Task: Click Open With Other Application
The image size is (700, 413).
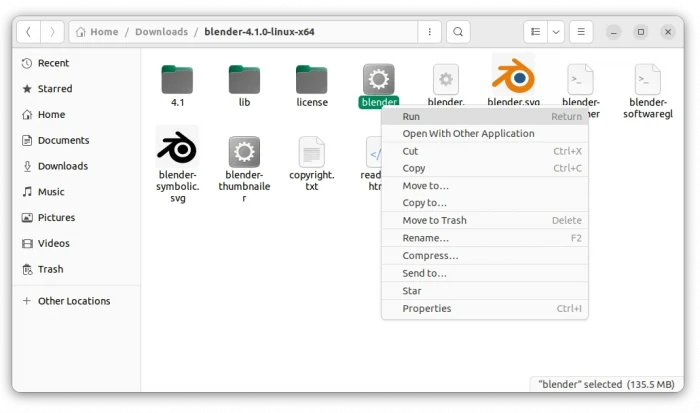Action: [468, 133]
